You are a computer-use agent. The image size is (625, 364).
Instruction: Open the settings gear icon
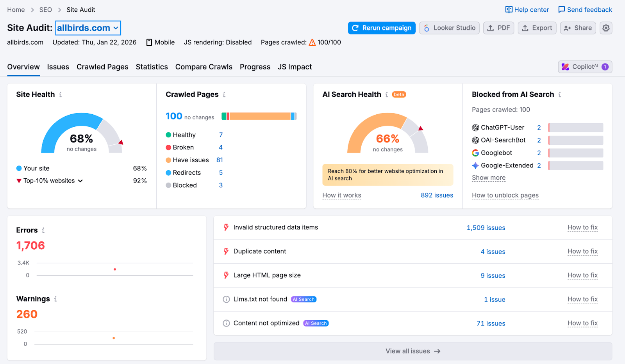(x=606, y=28)
